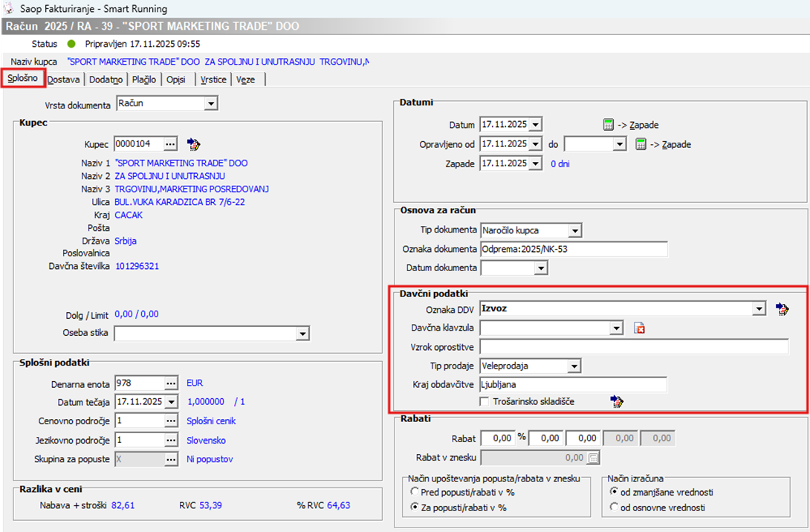Select od osnovne vrednosti option
The image size is (810, 532).
(x=614, y=507)
